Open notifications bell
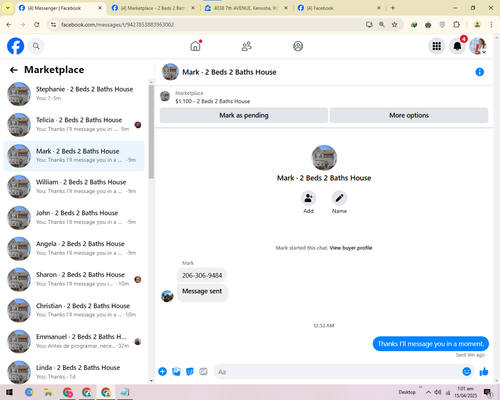 tap(457, 46)
